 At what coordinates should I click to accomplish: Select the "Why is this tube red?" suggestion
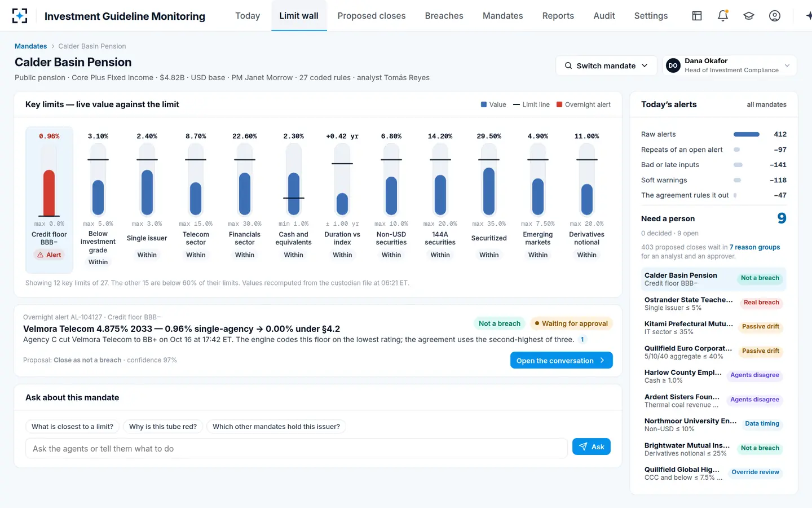[x=163, y=427]
